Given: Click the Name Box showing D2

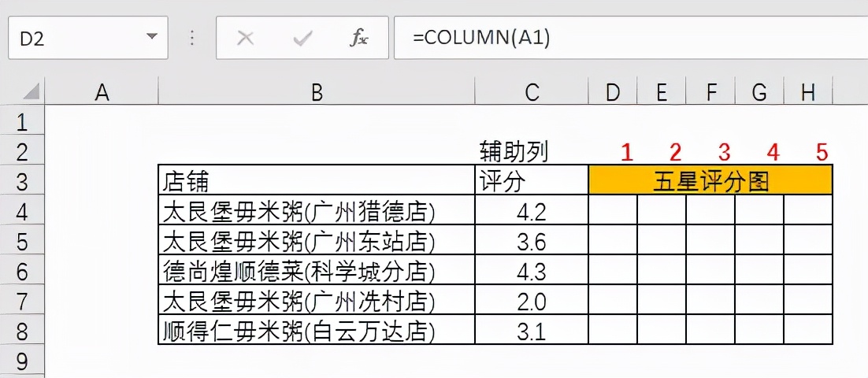Looking at the screenshot, I should (x=88, y=38).
